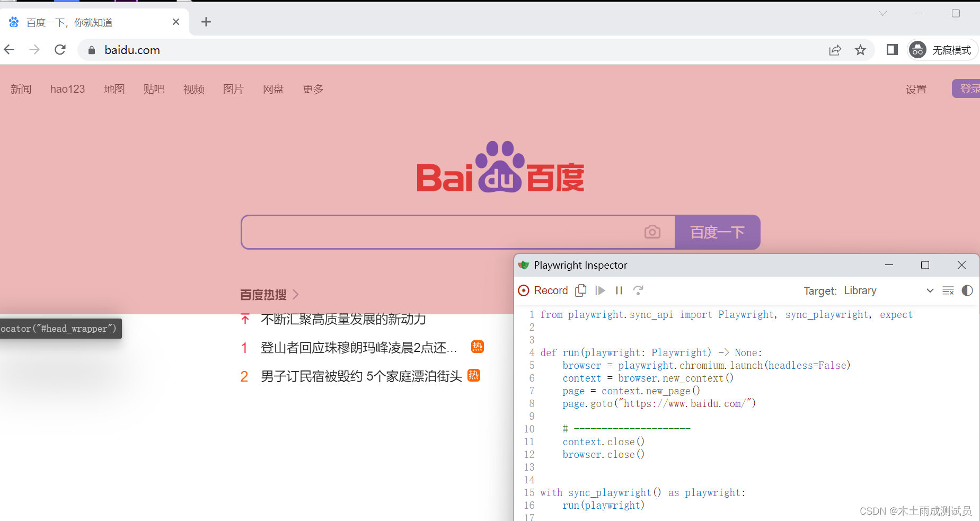Toggle the Record button in Playwright Inspector
The width and height of the screenshot is (980, 521).
pyautogui.click(x=543, y=290)
